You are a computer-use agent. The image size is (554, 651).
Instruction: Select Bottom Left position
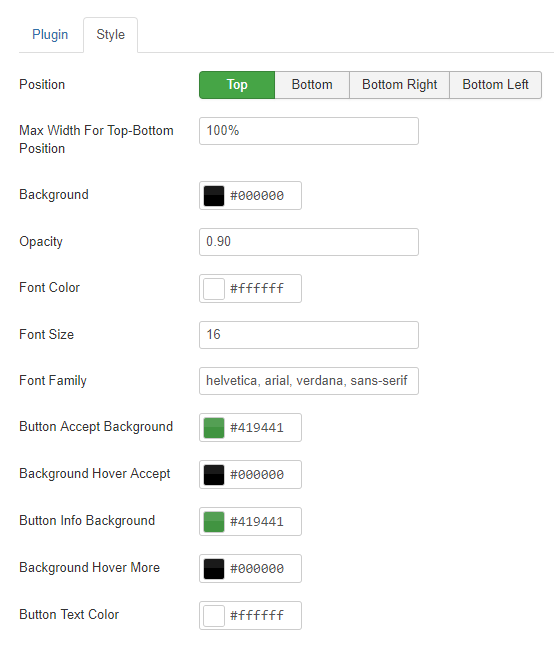point(495,85)
